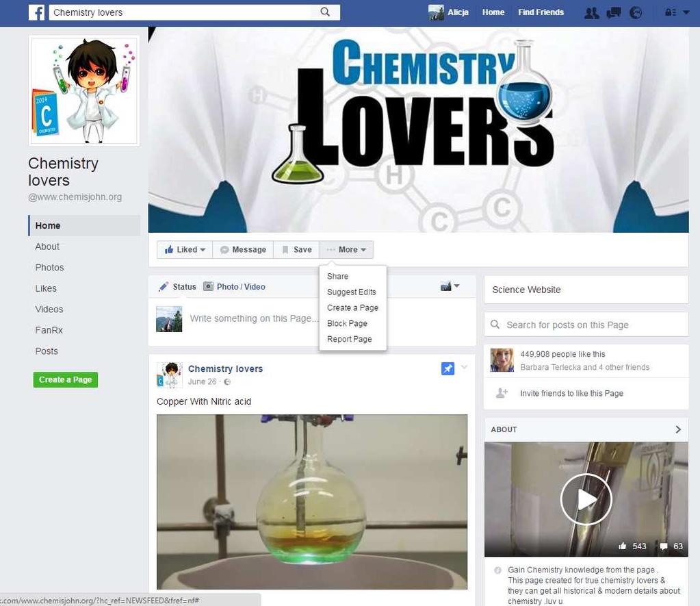Screen dimensions: 700x606
Task: Open the privacy shortcuts lock icon
Action: point(671,12)
